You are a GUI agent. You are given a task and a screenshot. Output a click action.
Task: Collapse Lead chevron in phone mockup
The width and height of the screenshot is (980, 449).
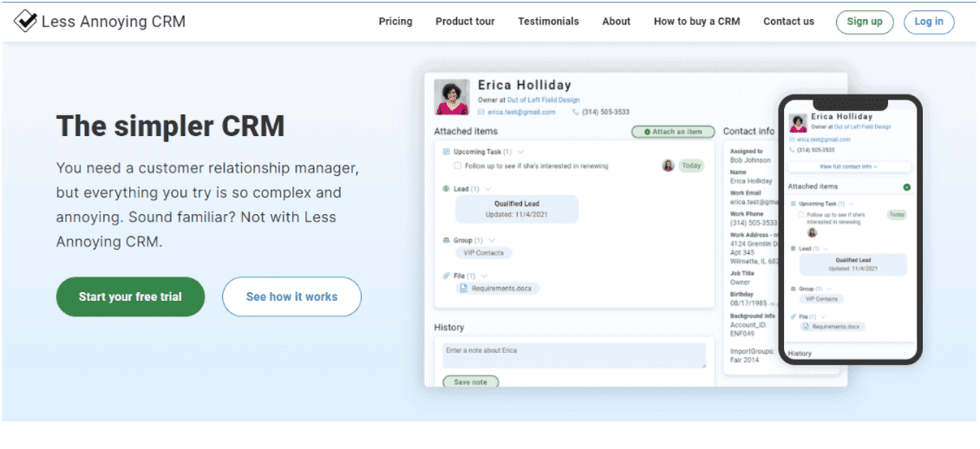(x=826, y=249)
